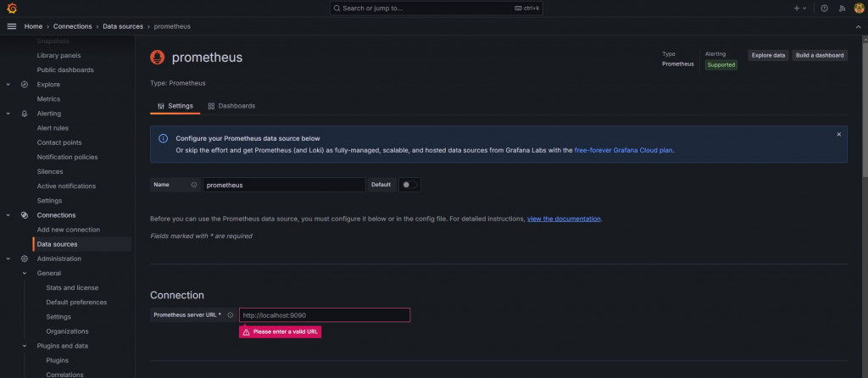Screen dimensions: 868x378
Task: Click the Explore data button
Action: click(767, 55)
